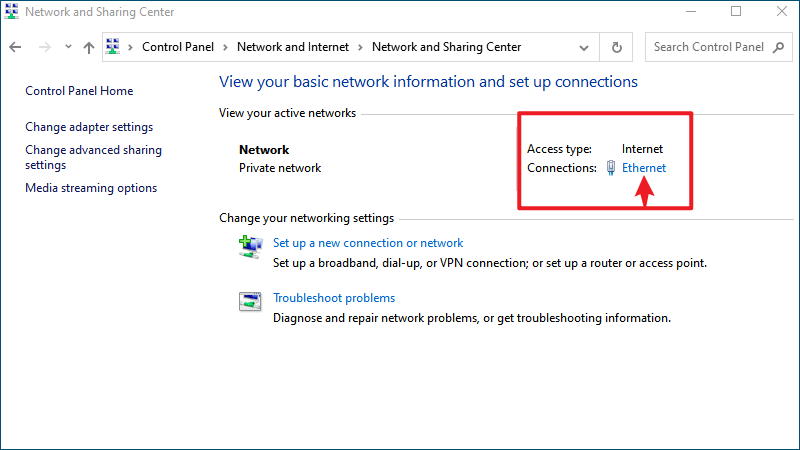800x450 pixels.
Task: Click the magnifier icon in the search box
Action: click(778, 47)
